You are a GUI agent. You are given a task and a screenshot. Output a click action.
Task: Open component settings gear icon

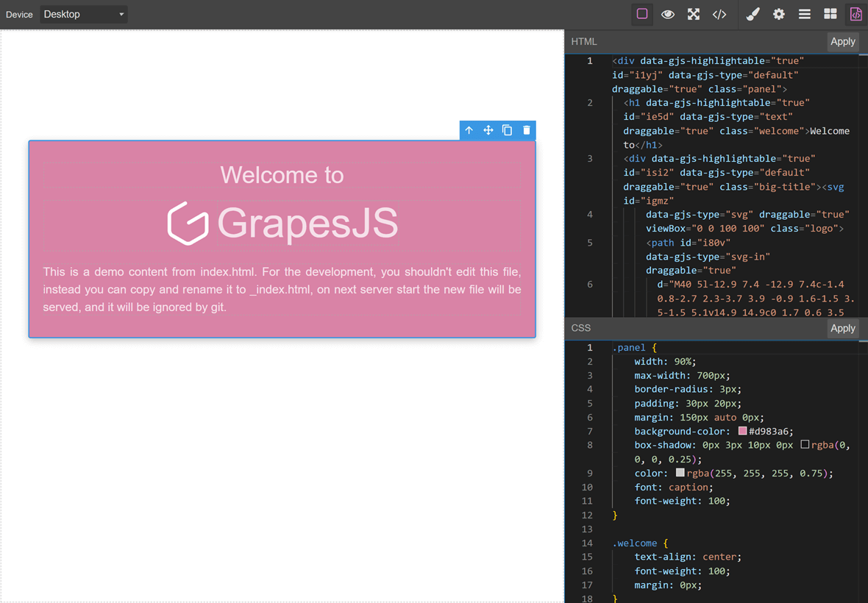point(779,15)
